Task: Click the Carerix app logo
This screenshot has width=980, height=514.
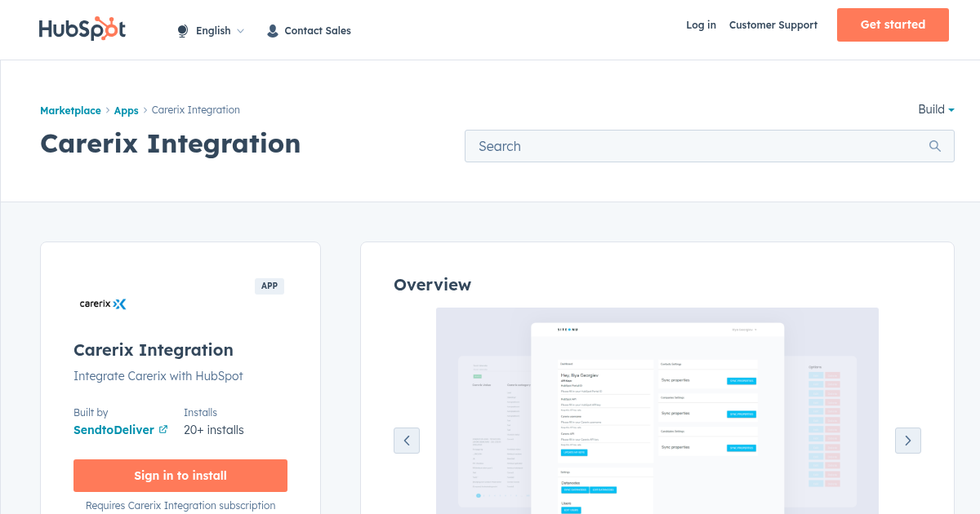Action: (103, 304)
